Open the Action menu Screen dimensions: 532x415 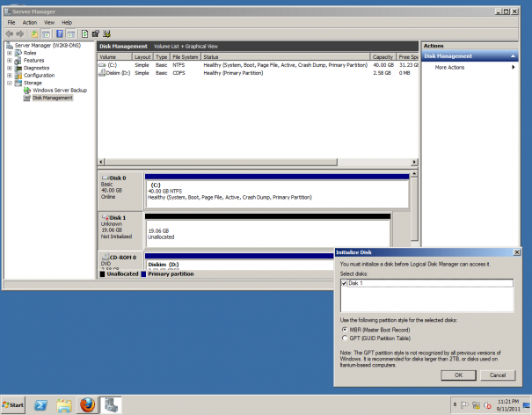tap(30, 22)
